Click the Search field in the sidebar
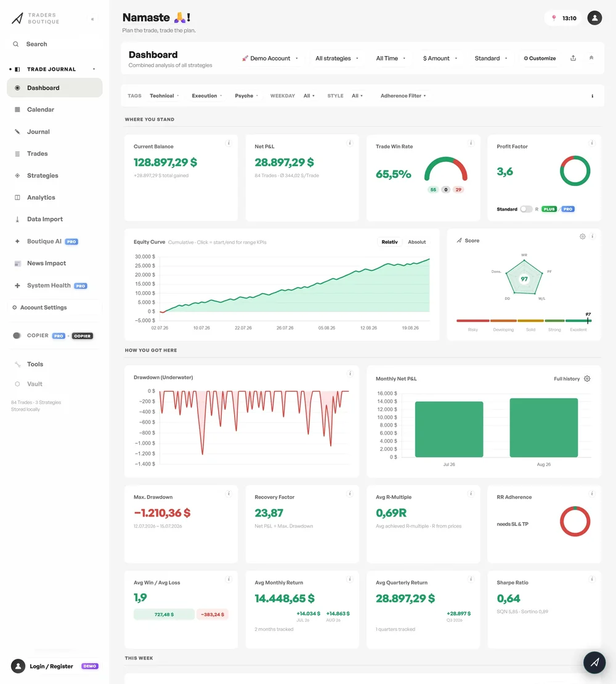The width and height of the screenshot is (616, 684). tap(55, 44)
